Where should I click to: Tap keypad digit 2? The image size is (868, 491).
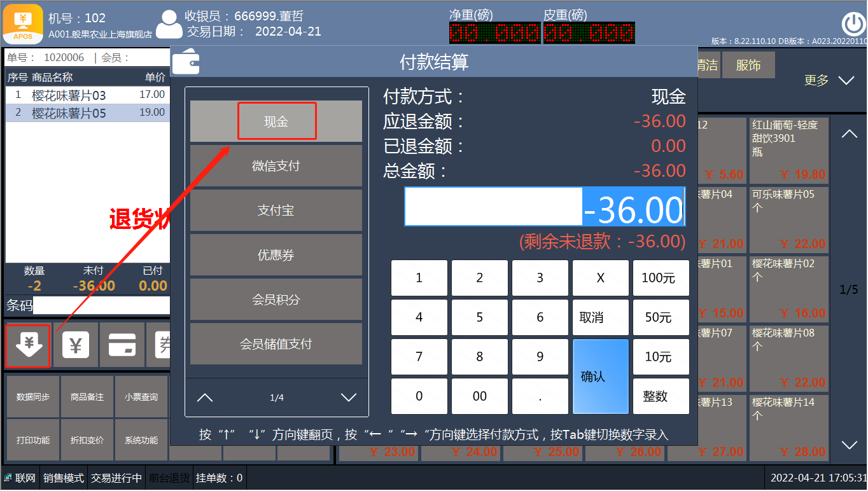[480, 278]
